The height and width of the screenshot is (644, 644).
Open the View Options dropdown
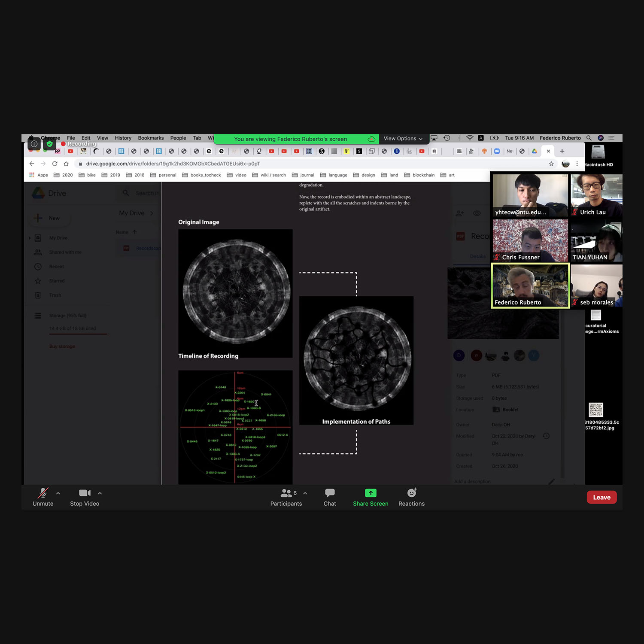click(403, 139)
